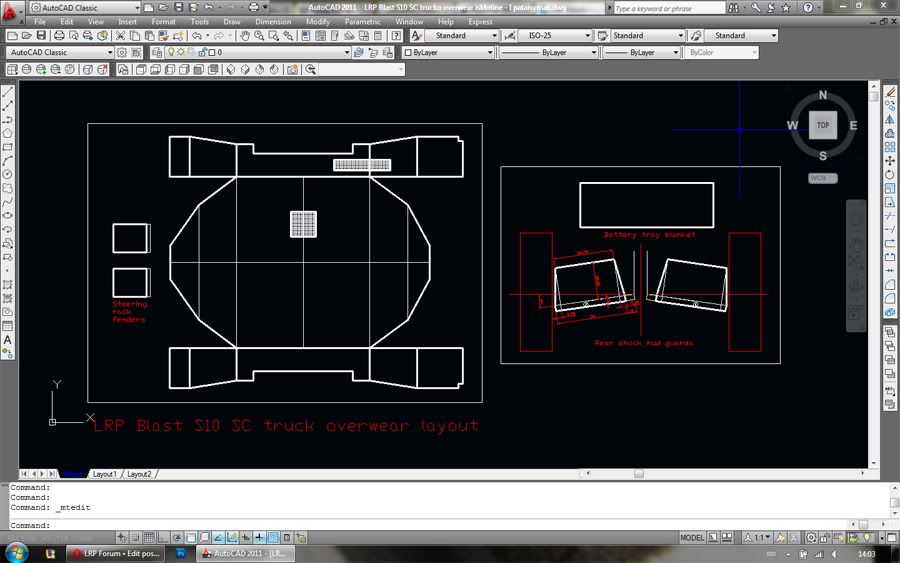Screen dimensions: 900x563
Task: Click the Named Views icon
Action: 123,69
